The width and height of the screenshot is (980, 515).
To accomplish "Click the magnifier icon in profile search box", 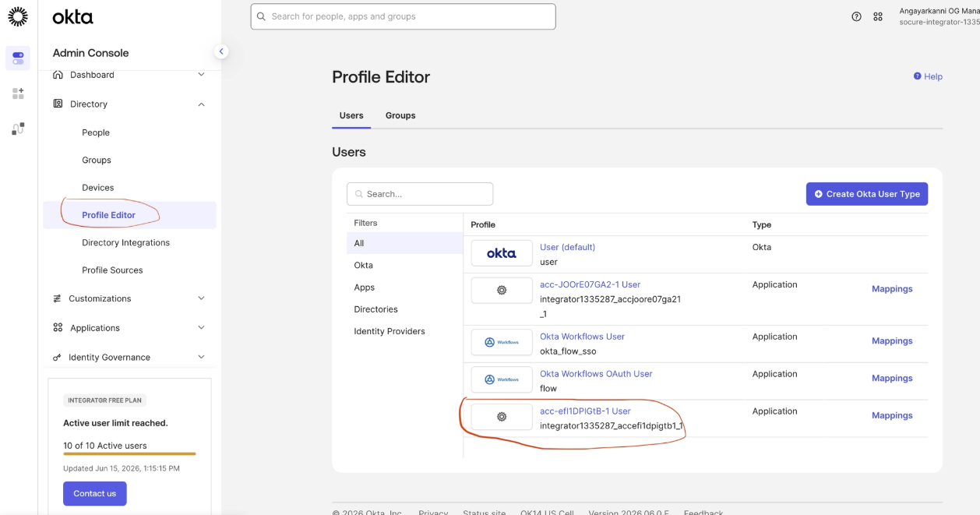I will point(359,194).
